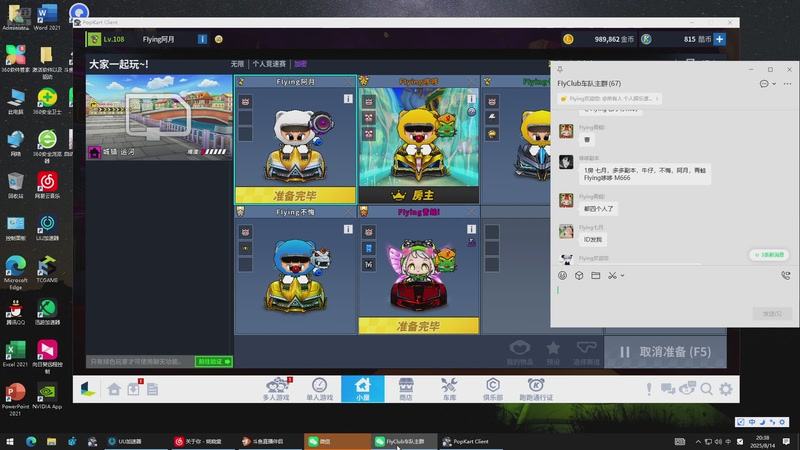Click 个人竞速赛 mode label
The width and height of the screenshot is (800, 450).
click(x=269, y=64)
